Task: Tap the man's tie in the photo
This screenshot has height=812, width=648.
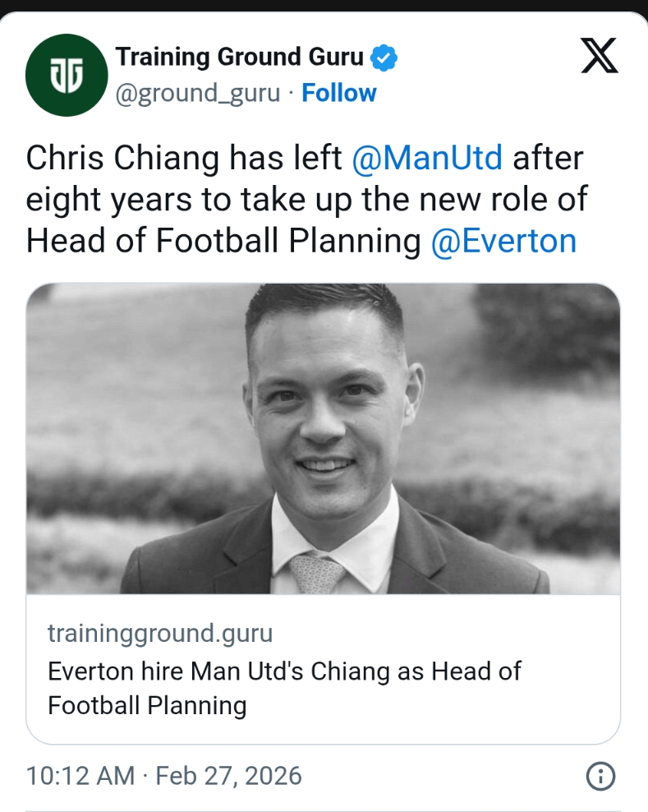Action: pyautogui.click(x=316, y=571)
